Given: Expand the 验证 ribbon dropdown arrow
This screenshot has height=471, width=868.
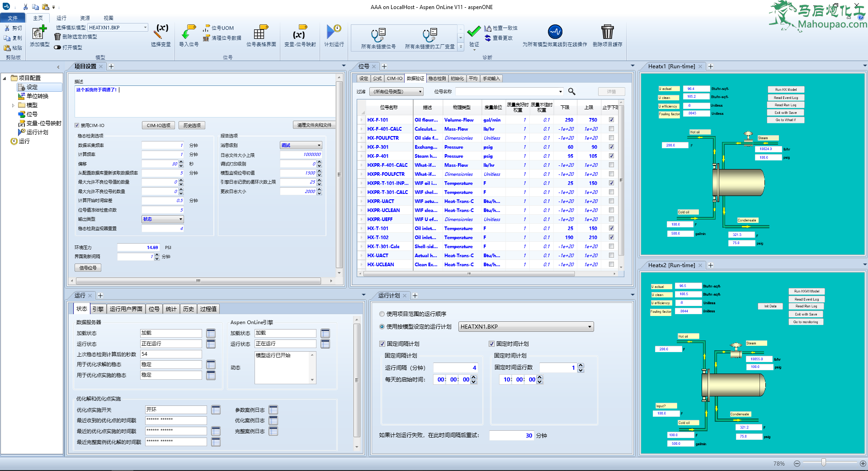Looking at the screenshot, I should [474, 49].
